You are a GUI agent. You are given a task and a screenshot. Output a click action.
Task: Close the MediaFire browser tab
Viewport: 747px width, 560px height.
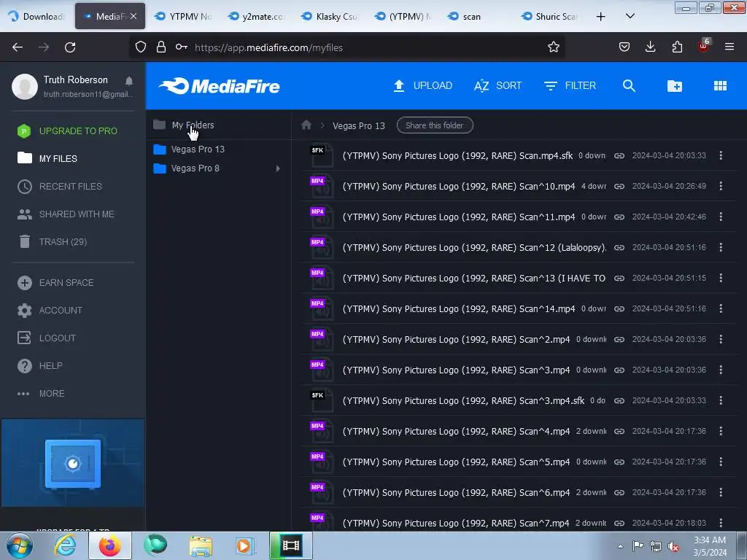(x=133, y=16)
